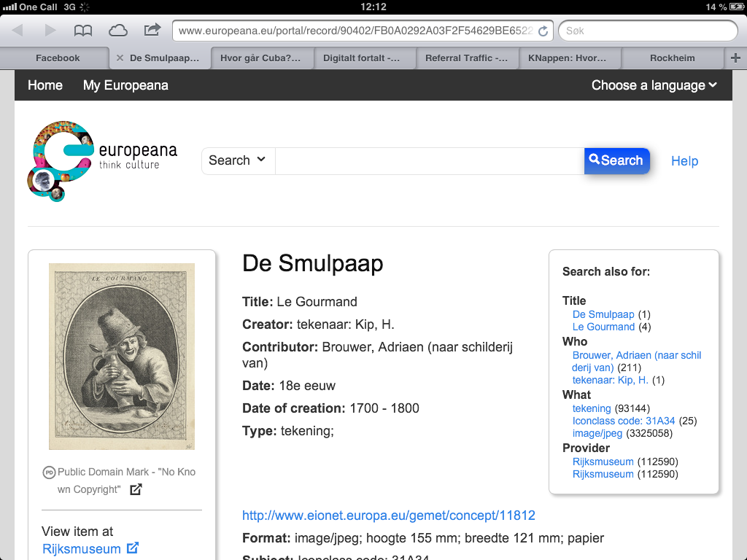Close the De Smulpaap tab

point(120,58)
